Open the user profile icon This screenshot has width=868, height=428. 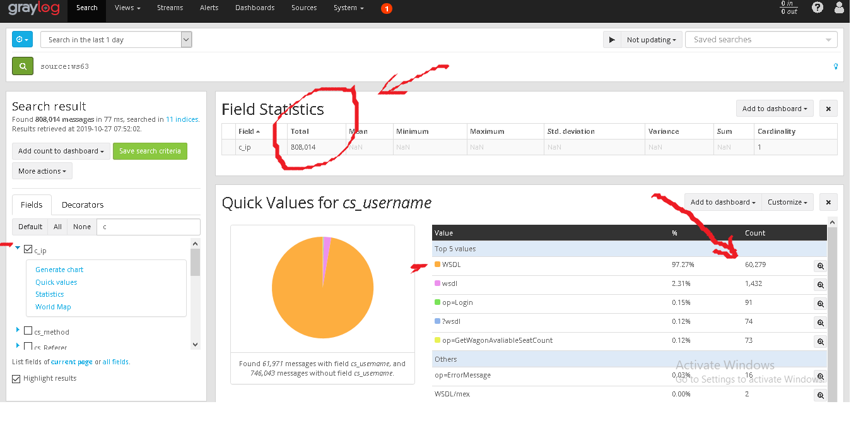(x=839, y=8)
